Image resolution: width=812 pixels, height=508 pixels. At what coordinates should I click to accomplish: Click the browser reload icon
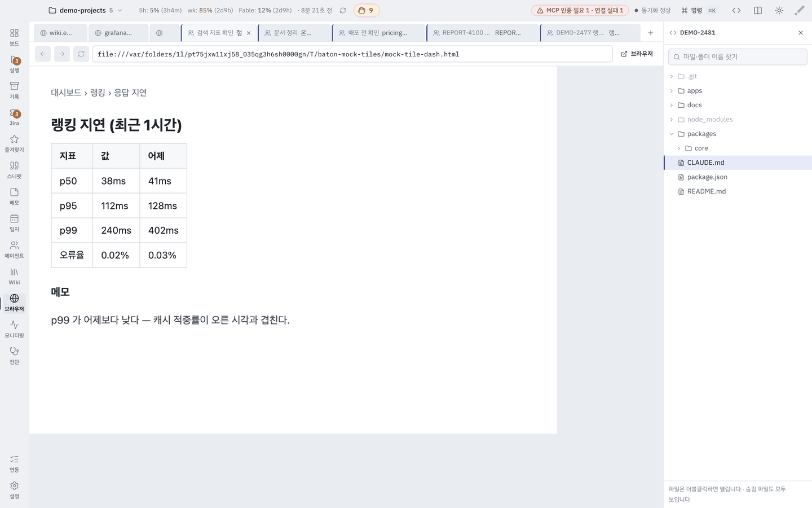coord(81,54)
